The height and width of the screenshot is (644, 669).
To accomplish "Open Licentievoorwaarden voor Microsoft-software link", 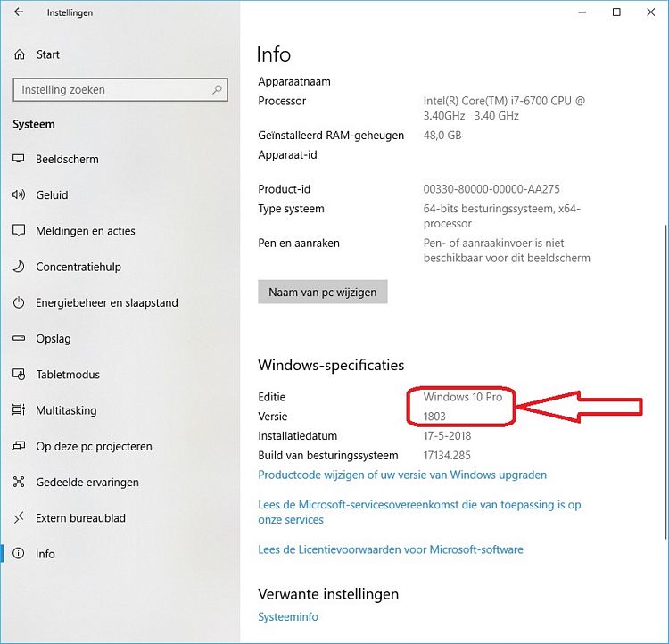I will click(x=391, y=549).
